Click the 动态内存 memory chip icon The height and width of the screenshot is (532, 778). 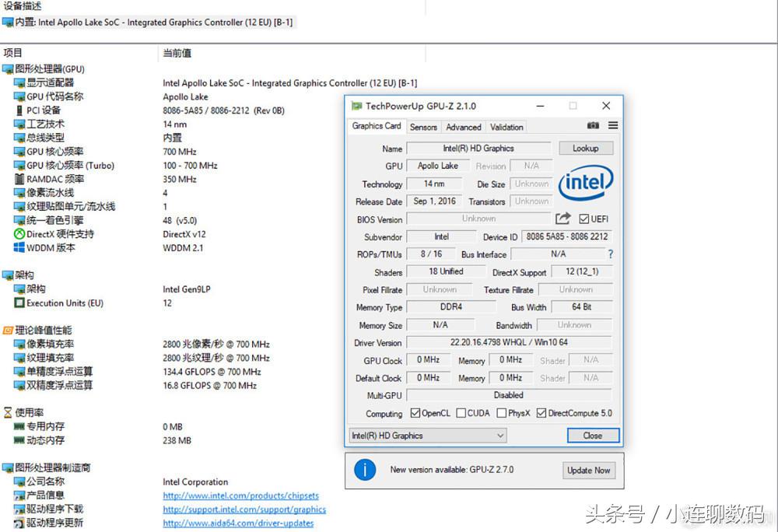coord(19,439)
